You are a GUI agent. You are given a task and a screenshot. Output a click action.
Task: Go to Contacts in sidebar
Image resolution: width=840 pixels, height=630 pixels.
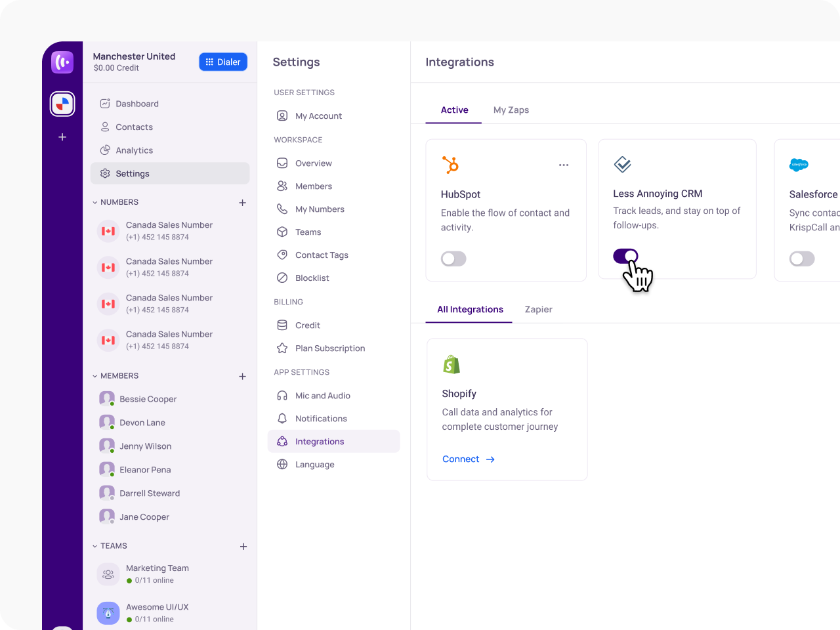[170, 127]
